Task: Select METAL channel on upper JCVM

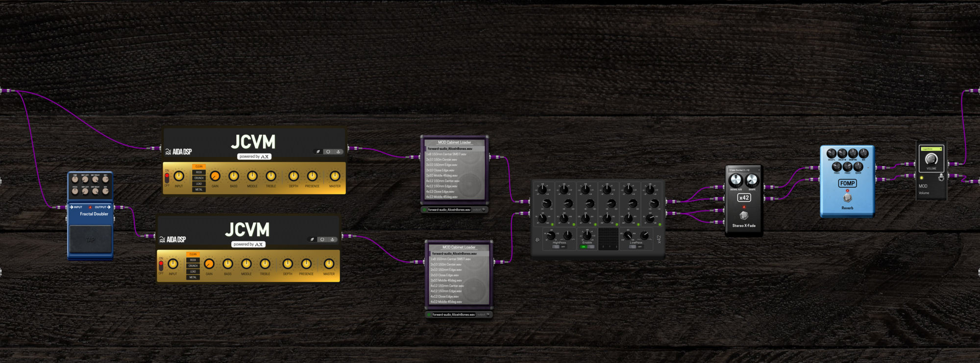Action: (x=199, y=189)
